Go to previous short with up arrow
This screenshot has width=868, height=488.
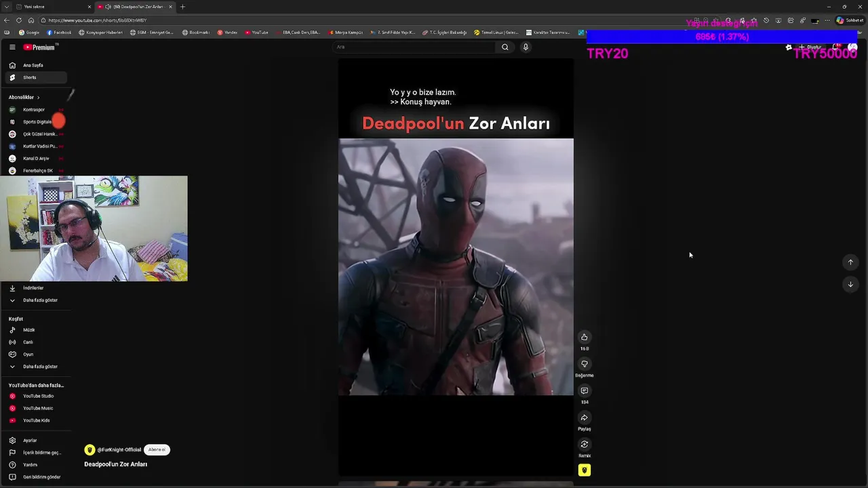[x=850, y=262]
